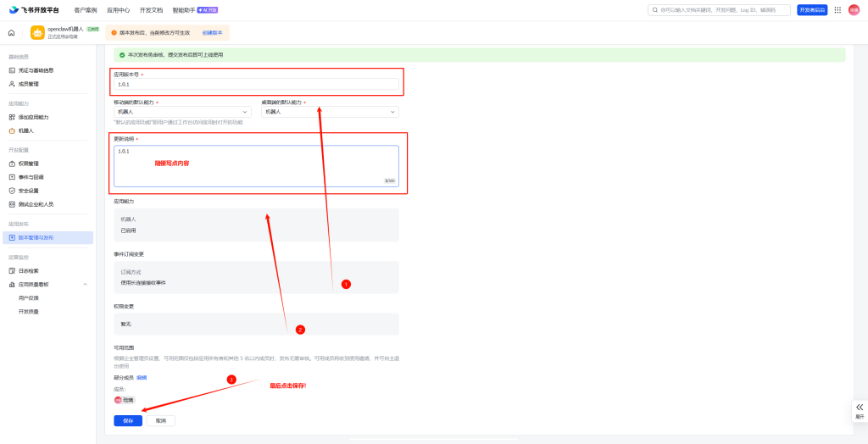
Task: Open 开发文档 in the top navigation
Action: point(151,10)
